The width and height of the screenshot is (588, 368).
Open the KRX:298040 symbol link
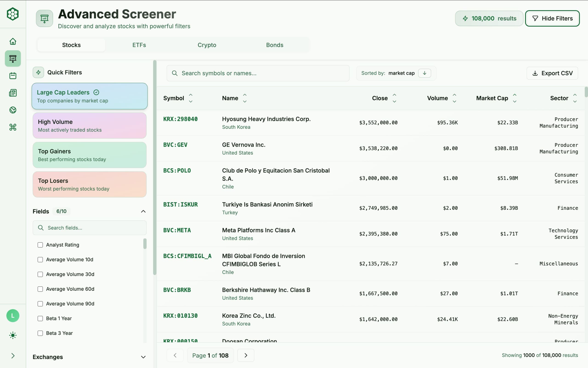pyautogui.click(x=180, y=119)
